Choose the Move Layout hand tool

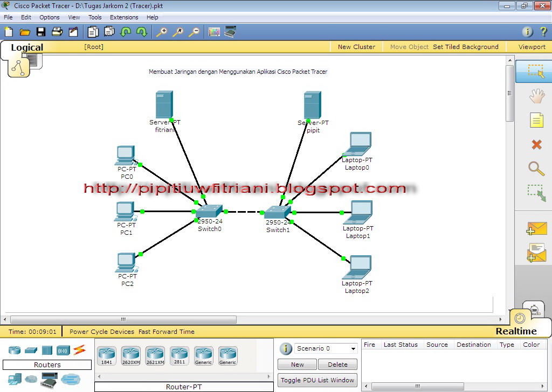(536, 96)
